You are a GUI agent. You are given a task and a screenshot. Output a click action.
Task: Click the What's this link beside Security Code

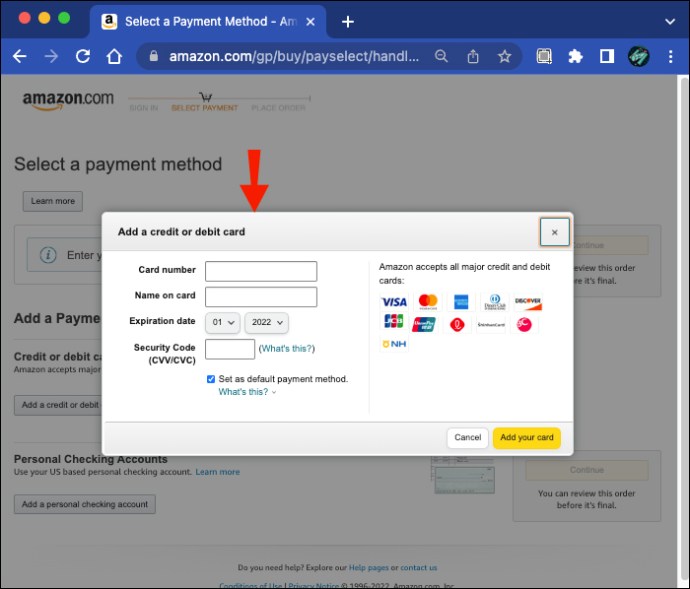coord(286,349)
